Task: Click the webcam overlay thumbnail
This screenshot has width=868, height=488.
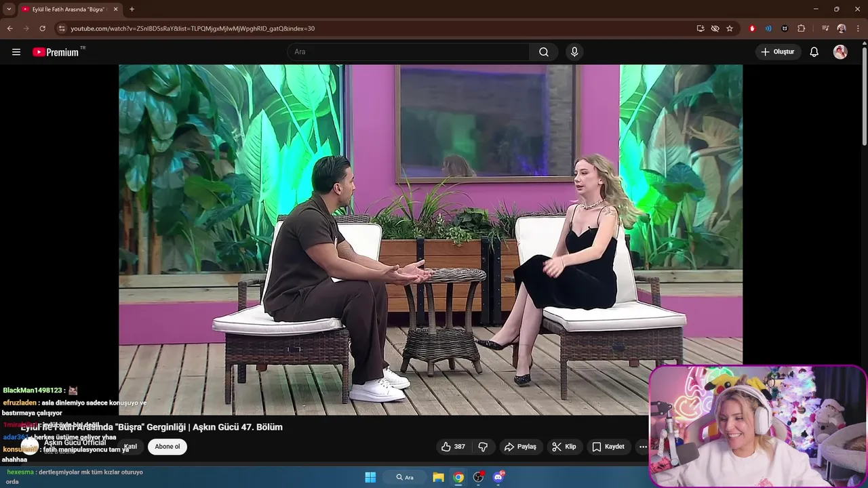Action: point(757,426)
